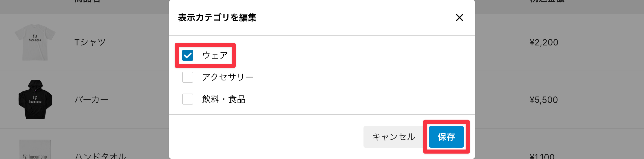Click the 表示カテゴリを編集 dialog title
The height and width of the screenshot is (159, 644).
217,18
